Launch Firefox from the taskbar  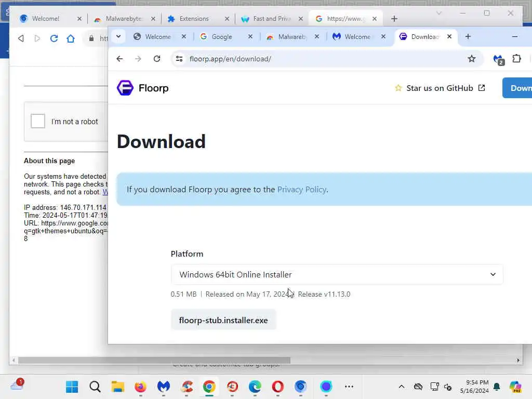[x=140, y=387]
